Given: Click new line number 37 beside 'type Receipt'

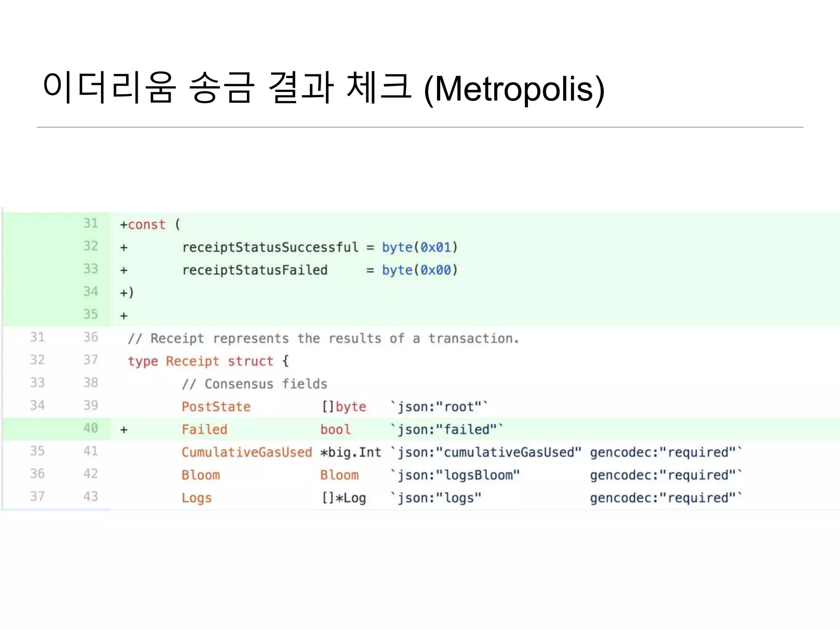Looking at the screenshot, I should pyautogui.click(x=91, y=360).
